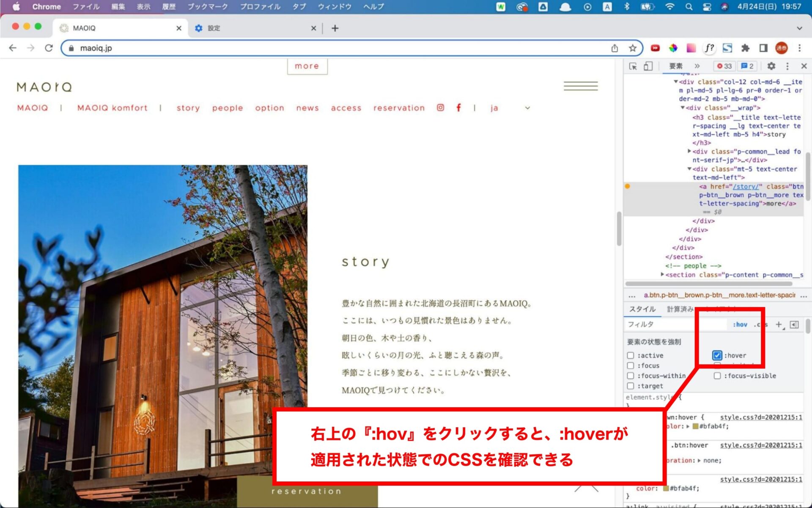Open the hamburger menu on MAOIQ page
This screenshot has height=508, width=812.
pyautogui.click(x=581, y=86)
